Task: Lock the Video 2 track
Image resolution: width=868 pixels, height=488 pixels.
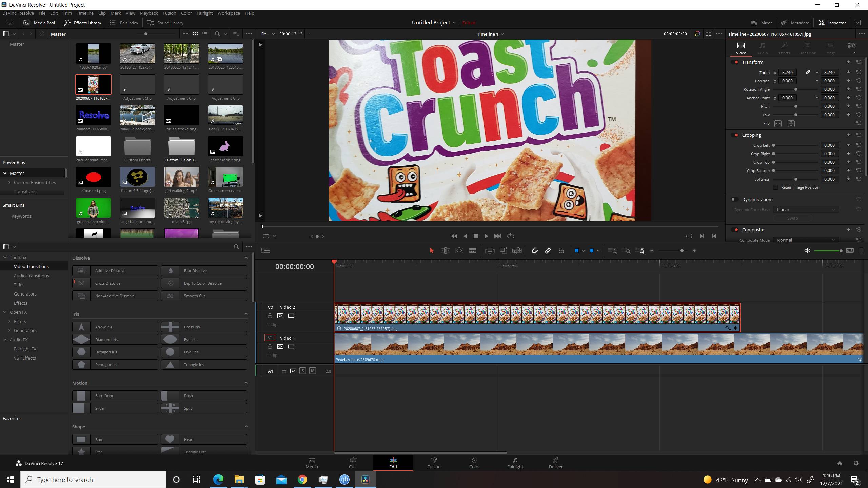Action: point(270,316)
